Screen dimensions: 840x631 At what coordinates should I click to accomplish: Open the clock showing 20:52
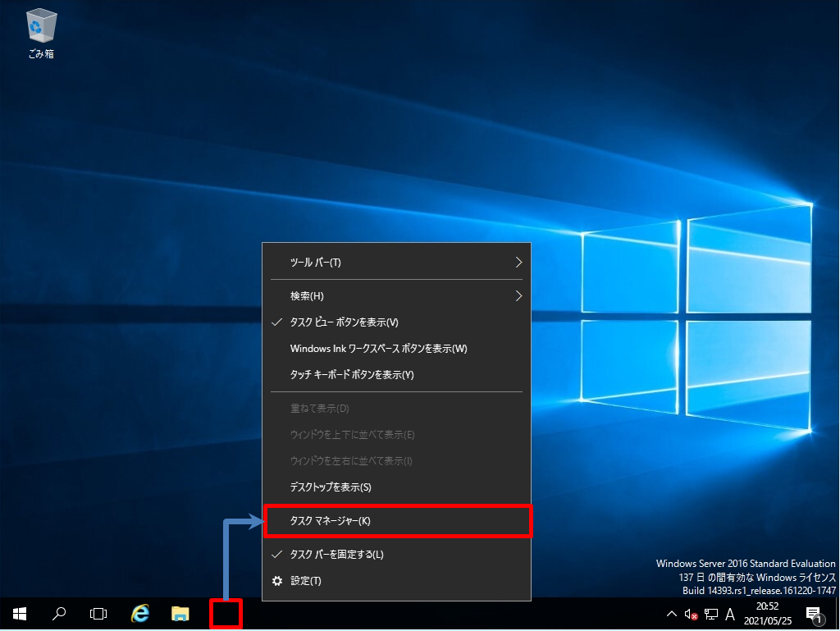point(767,614)
